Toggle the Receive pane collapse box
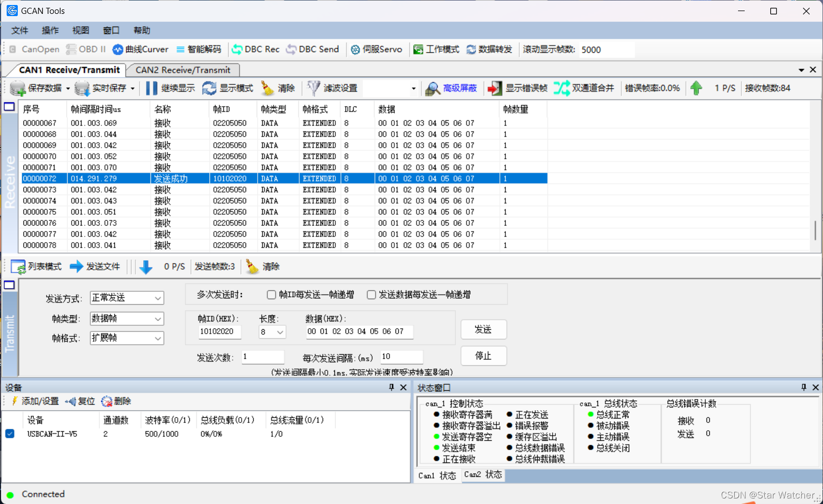The height and width of the screenshot is (504, 823). (9, 107)
